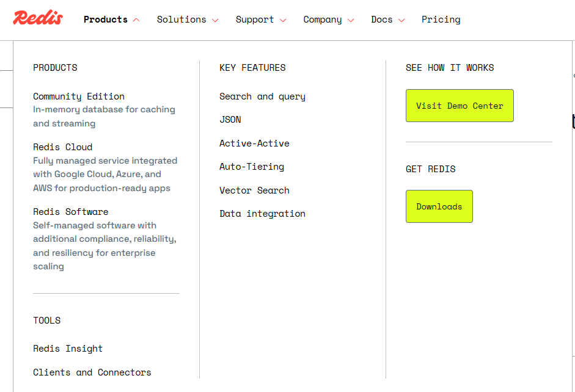This screenshot has height=392, width=575.
Task: Select the Vector Search feature link
Action: [254, 190]
